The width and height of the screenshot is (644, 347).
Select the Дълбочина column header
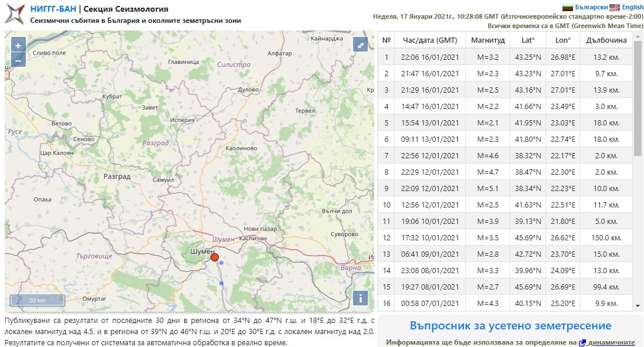pyautogui.click(x=606, y=40)
